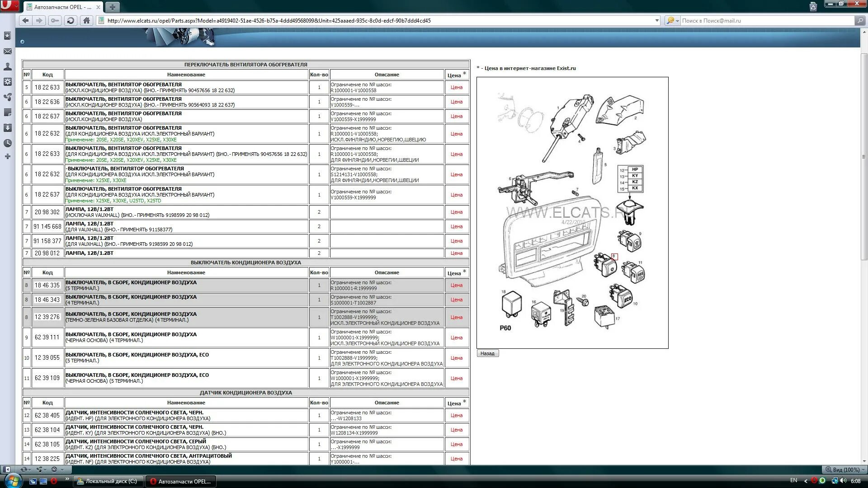Open the Opera main menu button

(9, 6)
